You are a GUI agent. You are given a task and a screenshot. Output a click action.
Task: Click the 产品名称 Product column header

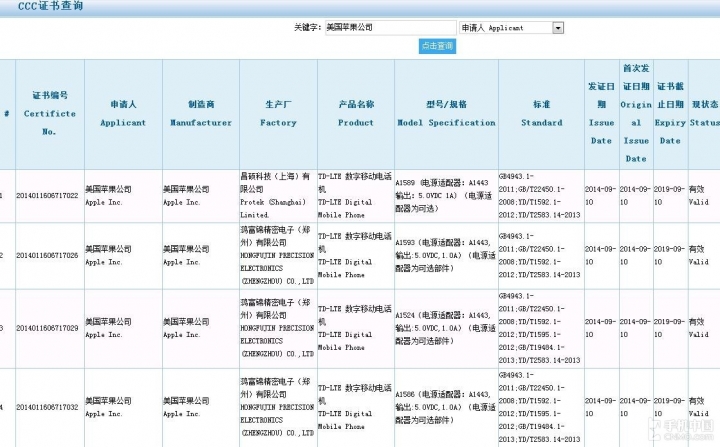coord(356,113)
